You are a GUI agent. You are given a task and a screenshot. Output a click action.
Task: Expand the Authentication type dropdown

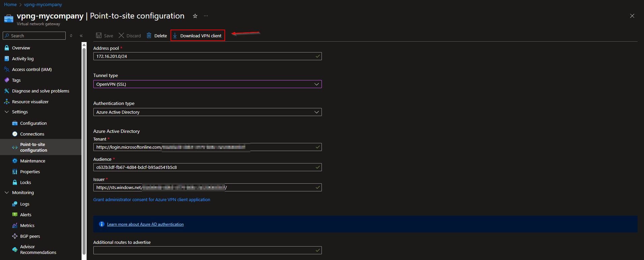[x=207, y=112]
